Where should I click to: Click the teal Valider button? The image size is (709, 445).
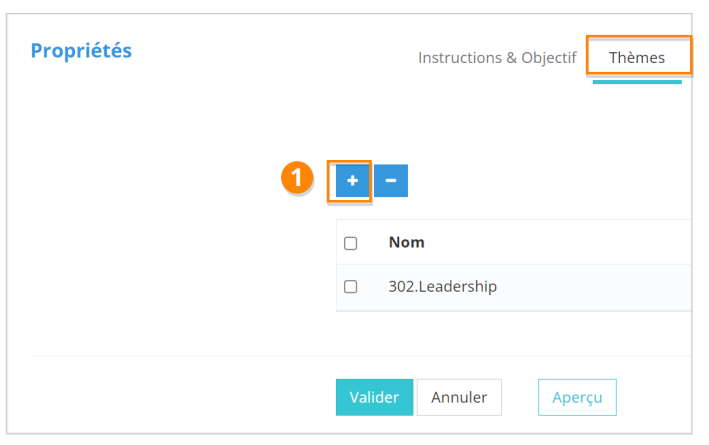pos(374,397)
